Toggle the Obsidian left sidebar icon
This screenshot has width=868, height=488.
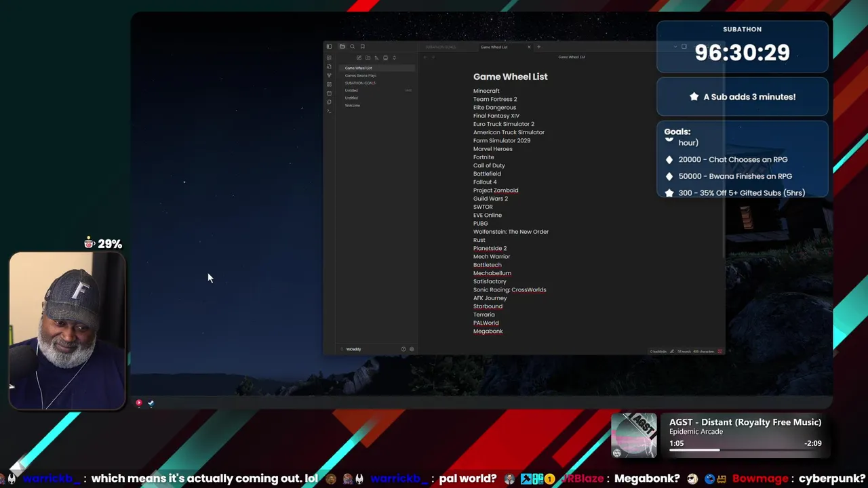[329, 46]
